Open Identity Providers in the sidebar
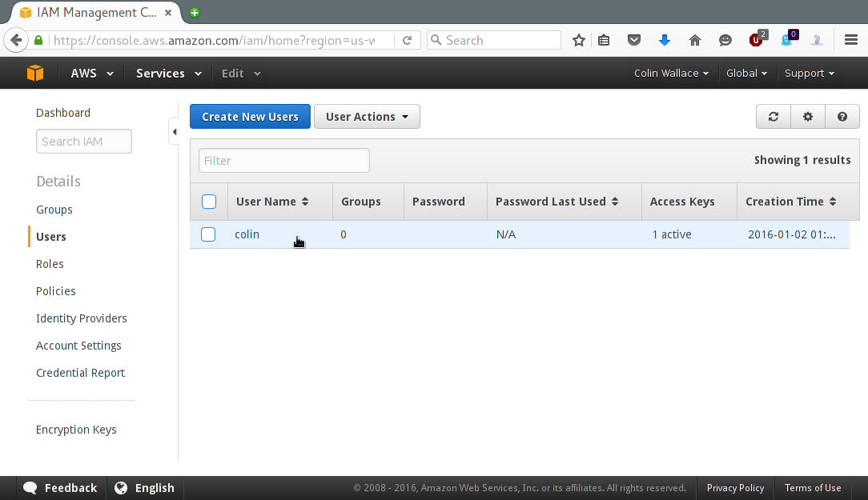868x500 pixels. (82, 318)
